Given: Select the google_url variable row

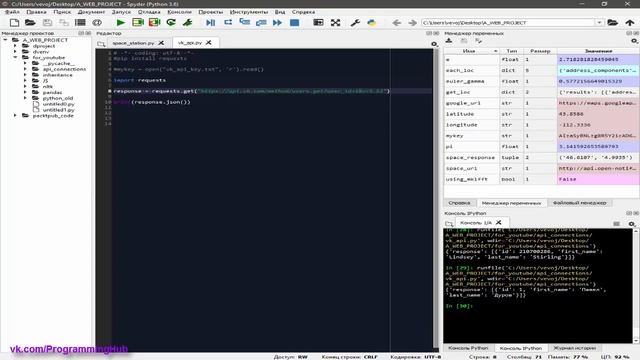Looking at the screenshot, I should click(541, 103).
